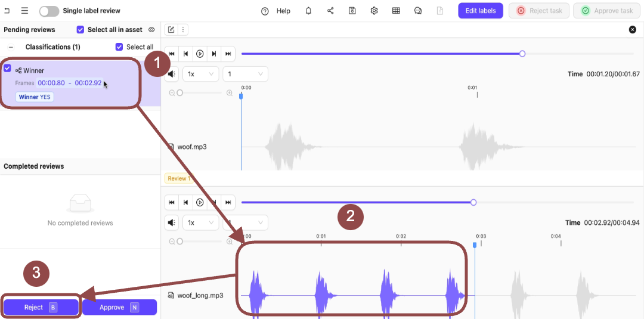Click Reject task button
Image resolution: width=644 pixels, height=319 pixels.
coord(540,11)
